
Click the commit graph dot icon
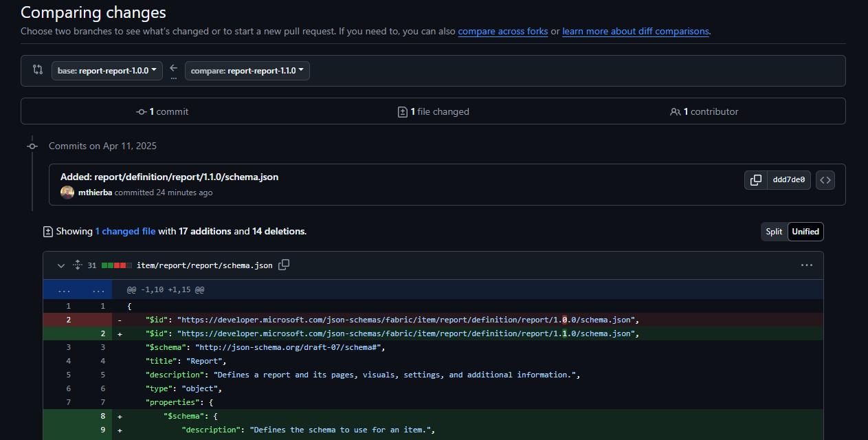[x=142, y=111]
